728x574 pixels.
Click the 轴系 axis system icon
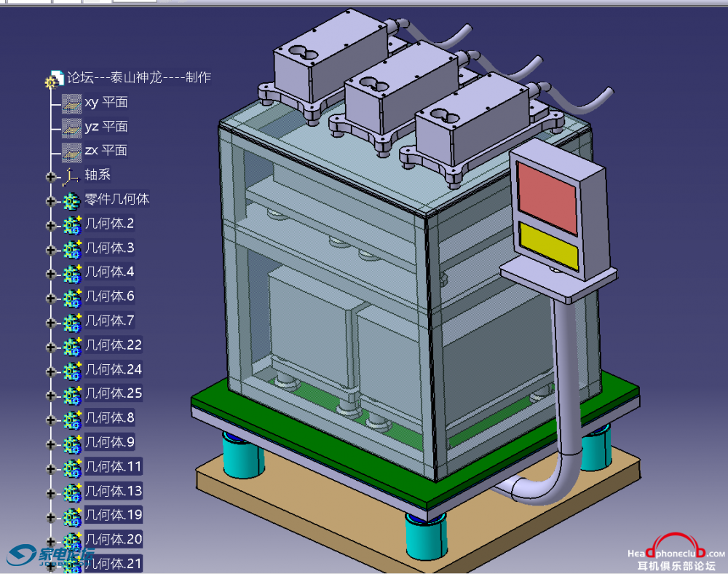71,176
